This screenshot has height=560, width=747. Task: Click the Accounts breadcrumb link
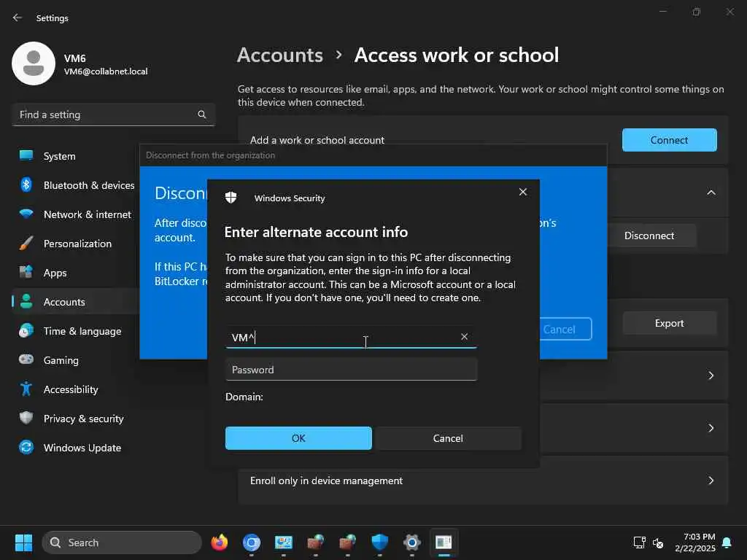point(280,55)
